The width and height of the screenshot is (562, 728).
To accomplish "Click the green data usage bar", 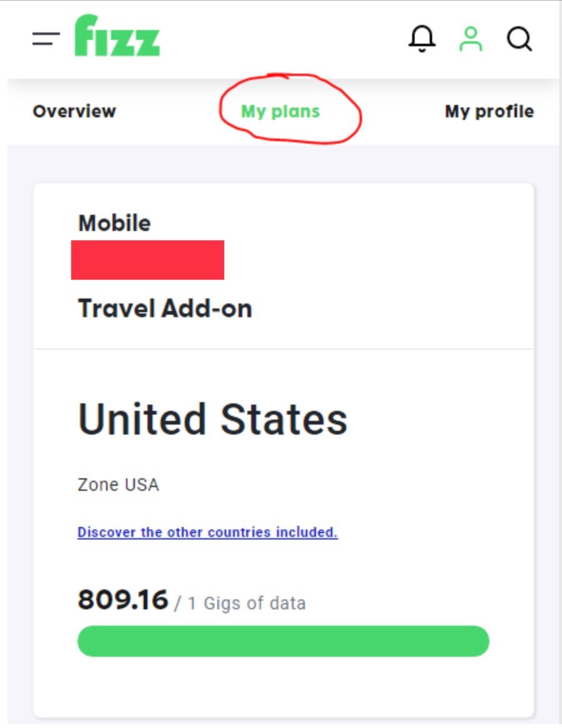I will [x=283, y=641].
